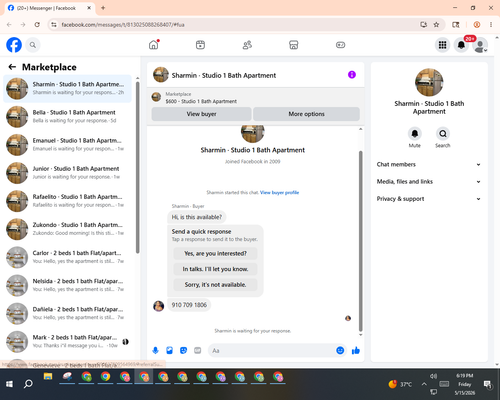Choose a GIF icon in composer
The image size is (500, 400).
coord(198,350)
